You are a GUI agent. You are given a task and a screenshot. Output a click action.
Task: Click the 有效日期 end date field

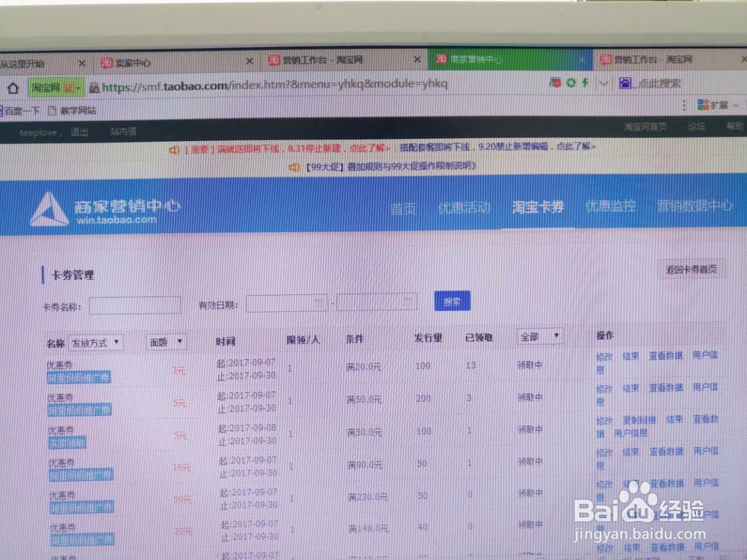(x=376, y=302)
